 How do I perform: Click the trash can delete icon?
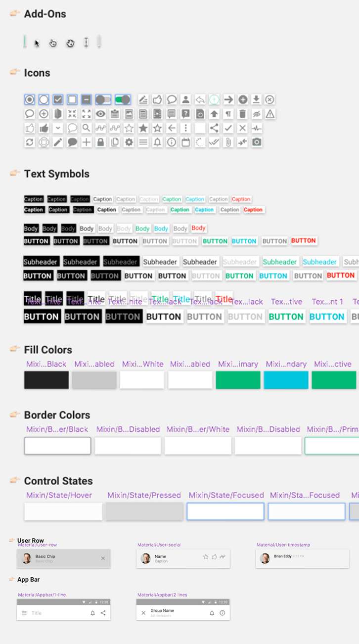coord(242,114)
